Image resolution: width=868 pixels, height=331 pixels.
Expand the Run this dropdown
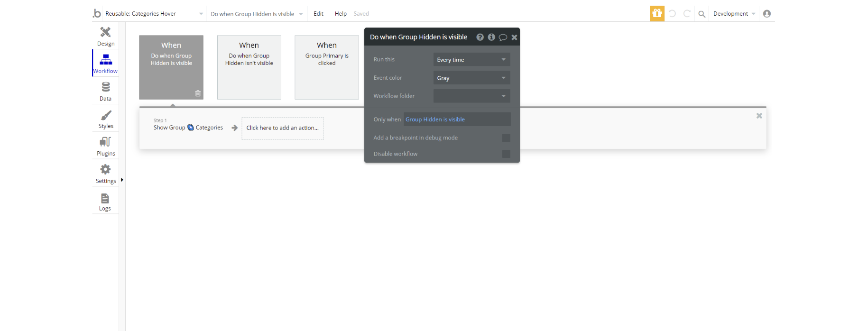click(x=471, y=60)
